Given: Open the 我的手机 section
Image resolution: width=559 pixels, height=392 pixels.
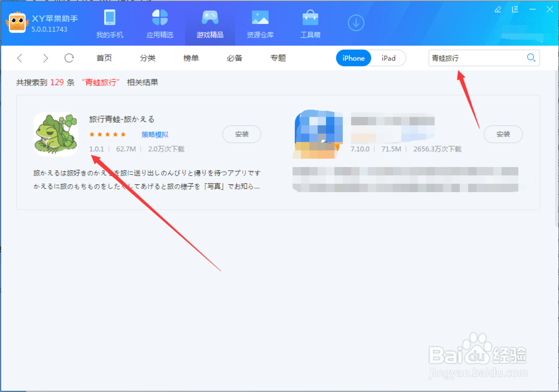Looking at the screenshot, I should click(x=110, y=23).
